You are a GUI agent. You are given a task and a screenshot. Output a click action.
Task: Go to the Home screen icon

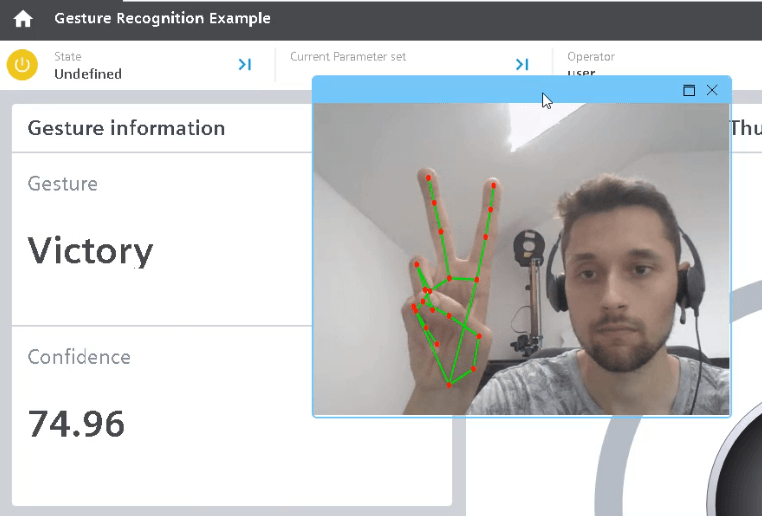coord(23,19)
